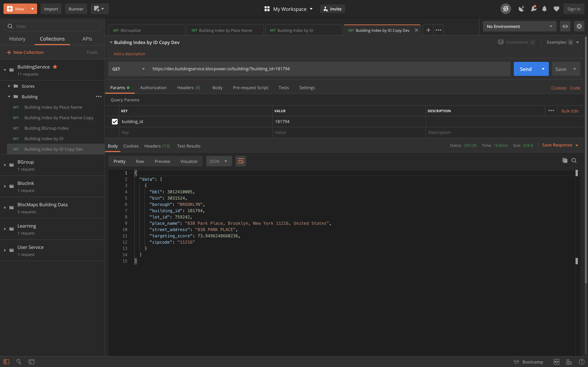
Task: Click the blue Send button
Action: click(526, 69)
